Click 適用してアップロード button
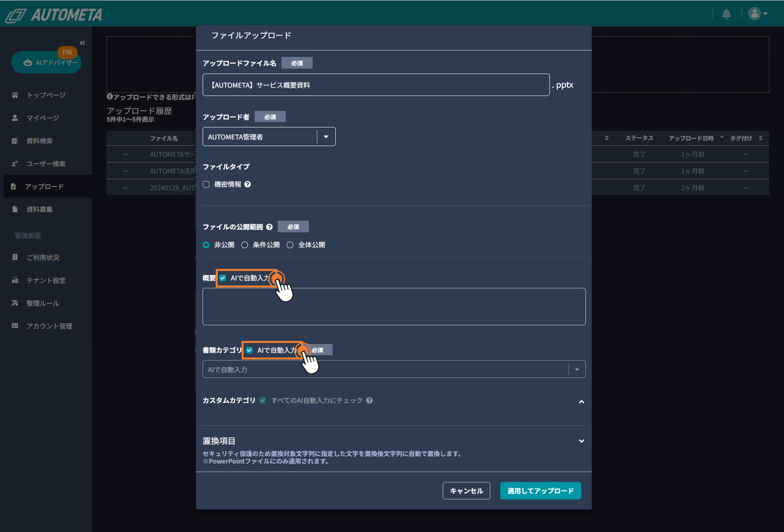The image size is (784, 532). point(540,490)
